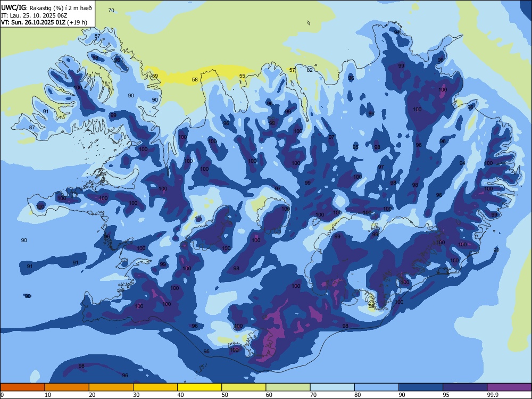The height and width of the screenshot is (399, 532).
Task: Click the legend scale label "30"
Action: tap(136, 395)
